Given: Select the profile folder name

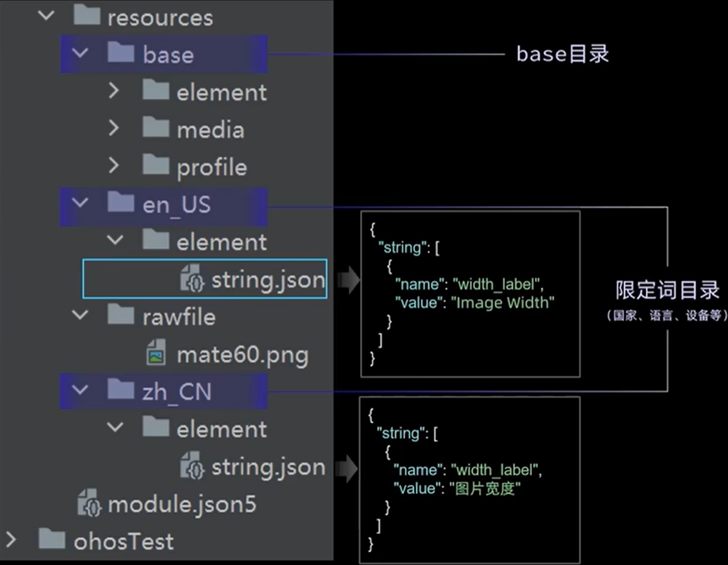Looking at the screenshot, I should pyautogui.click(x=212, y=168).
